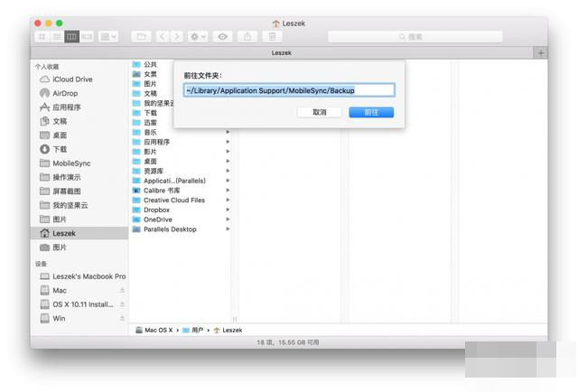Eject the Win volume in sidebar
This screenshot has height=392, width=578.
(x=122, y=318)
